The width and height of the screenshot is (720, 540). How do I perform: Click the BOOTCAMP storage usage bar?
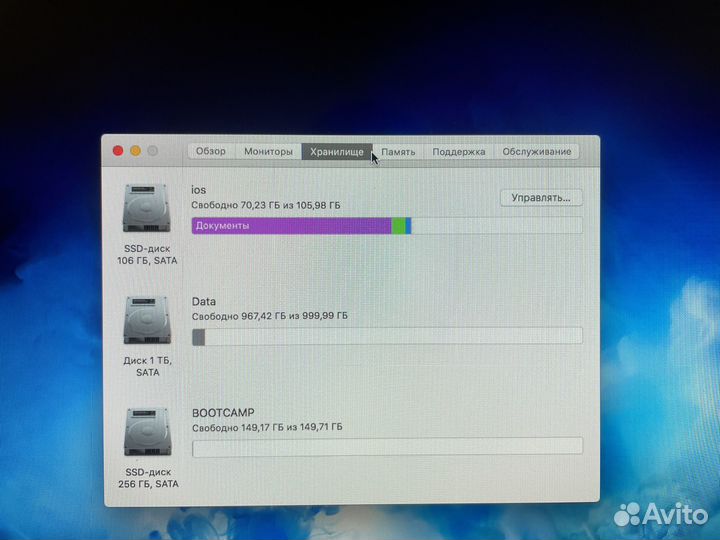(388, 447)
